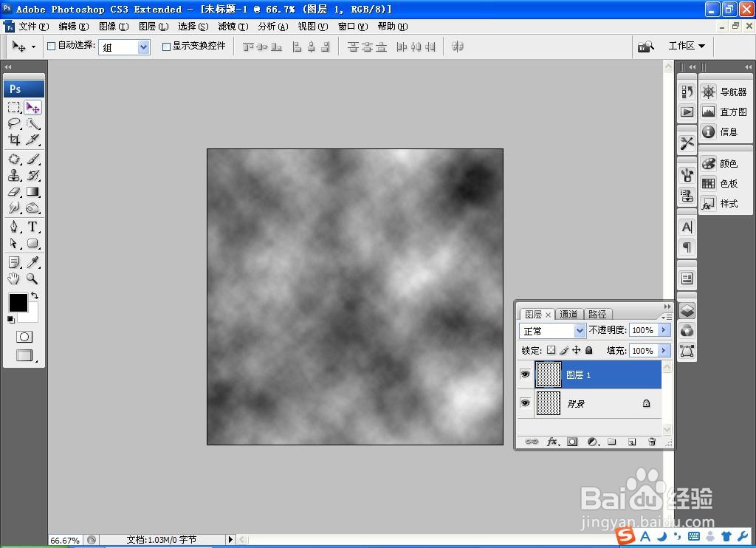Open the Layers panel options menu
Image resolution: width=756 pixels, height=548 pixels.
click(x=667, y=316)
